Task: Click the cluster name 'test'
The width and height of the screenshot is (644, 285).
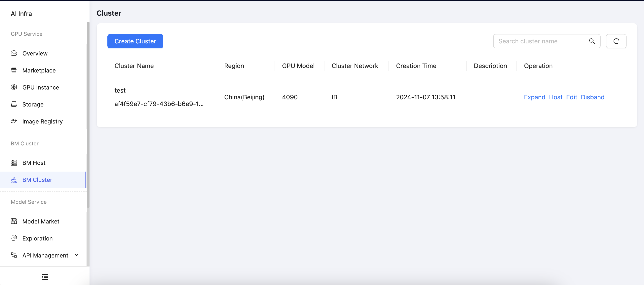Action: click(x=120, y=91)
